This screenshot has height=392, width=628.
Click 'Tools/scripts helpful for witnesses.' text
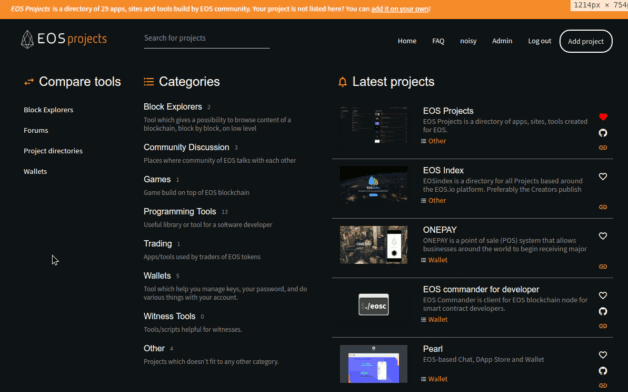point(193,330)
